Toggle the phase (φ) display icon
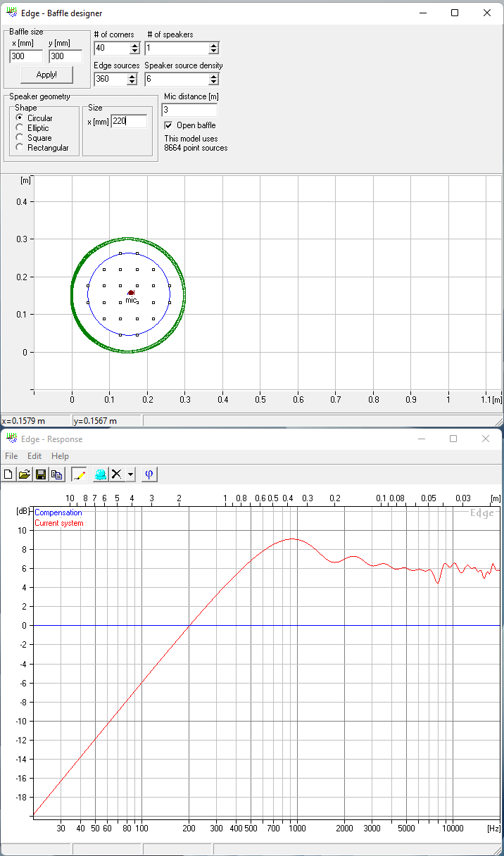504x856 pixels. coord(149,474)
